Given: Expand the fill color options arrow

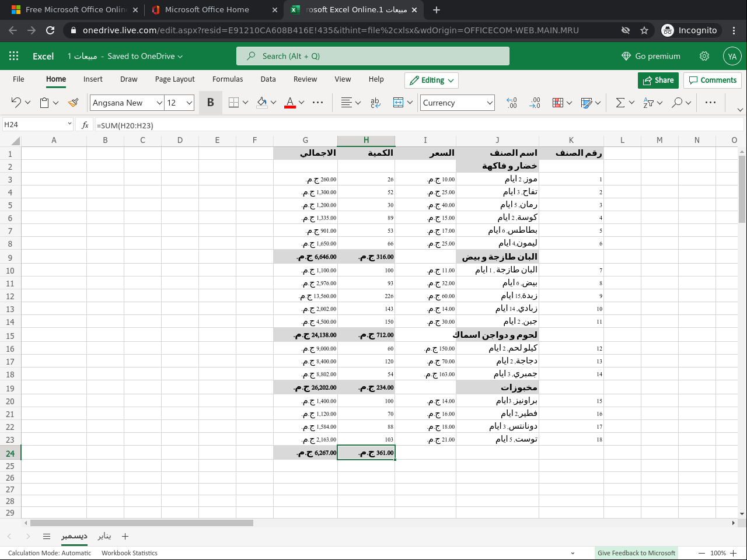Looking at the screenshot, I should [273, 103].
